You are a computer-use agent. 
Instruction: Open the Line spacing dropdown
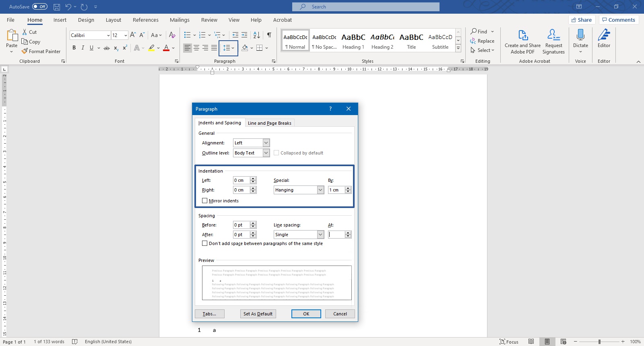pyautogui.click(x=320, y=235)
